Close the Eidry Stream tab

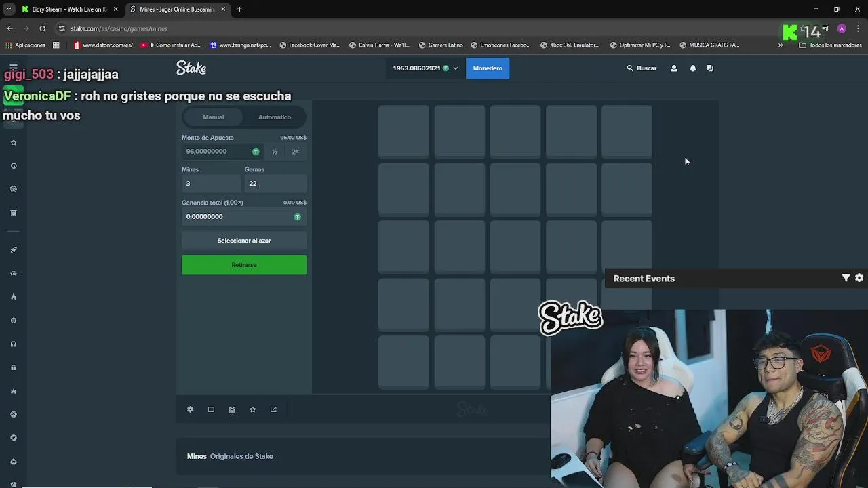tap(115, 9)
